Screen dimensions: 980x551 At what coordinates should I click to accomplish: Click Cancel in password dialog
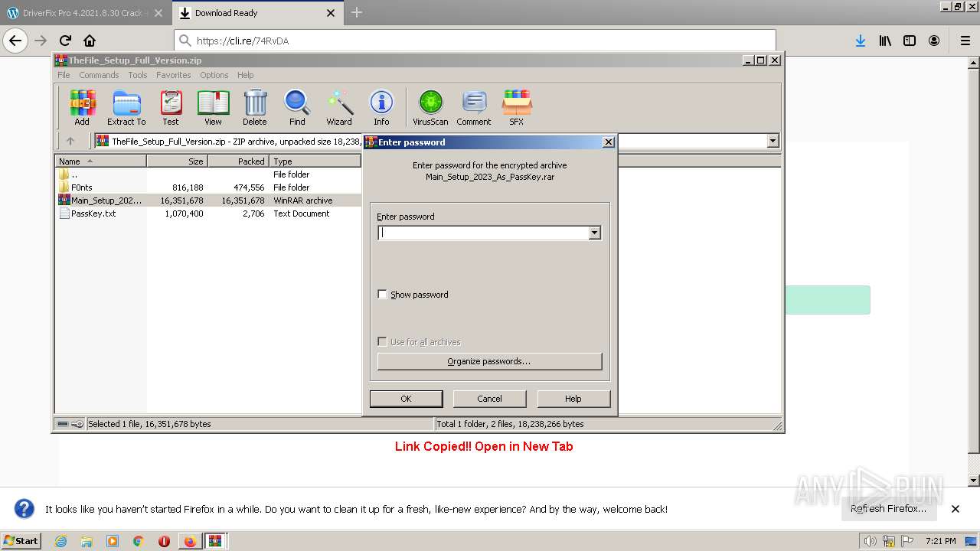489,399
